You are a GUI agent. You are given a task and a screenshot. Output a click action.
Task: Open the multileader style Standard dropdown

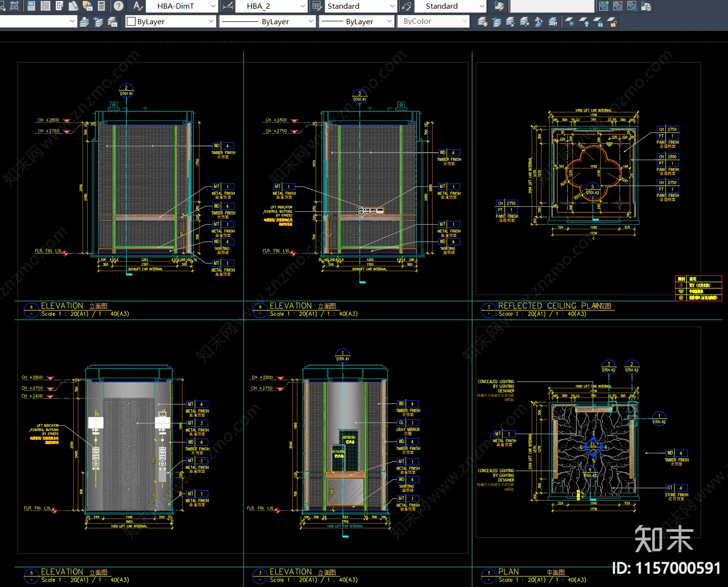(481, 6)
